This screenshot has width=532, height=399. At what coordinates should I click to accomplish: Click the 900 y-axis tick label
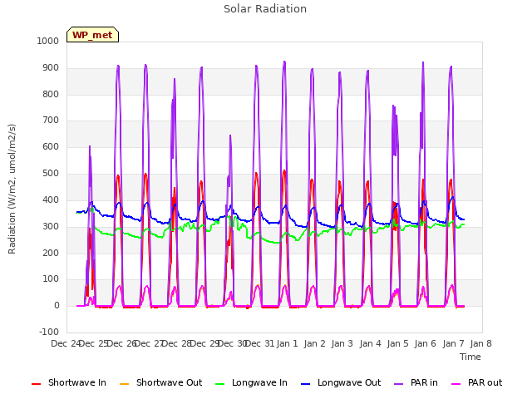51,68
